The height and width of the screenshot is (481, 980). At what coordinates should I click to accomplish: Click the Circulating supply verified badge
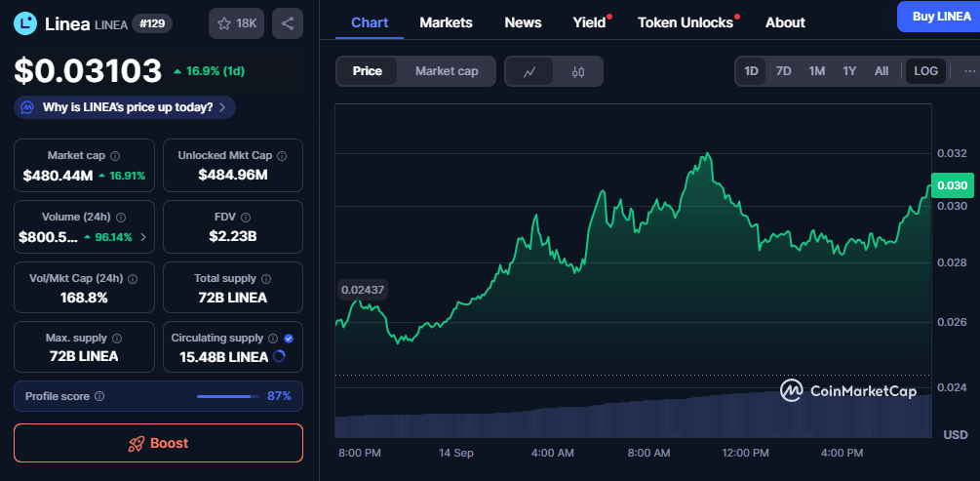pos(288,338)
